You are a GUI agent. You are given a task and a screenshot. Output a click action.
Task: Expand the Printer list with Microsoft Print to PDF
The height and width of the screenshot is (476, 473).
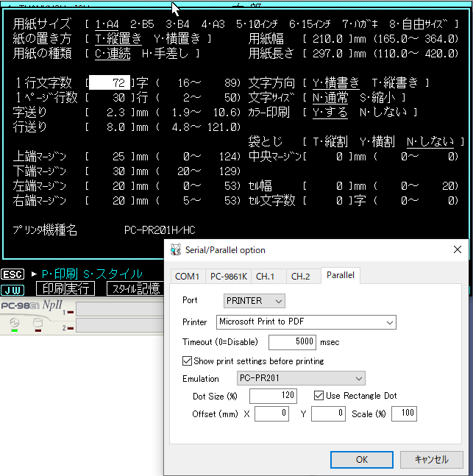(306, 322)
